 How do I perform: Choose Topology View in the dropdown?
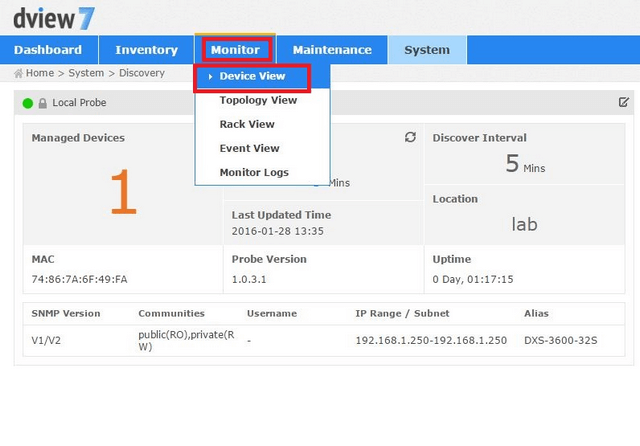coord(258,100)
